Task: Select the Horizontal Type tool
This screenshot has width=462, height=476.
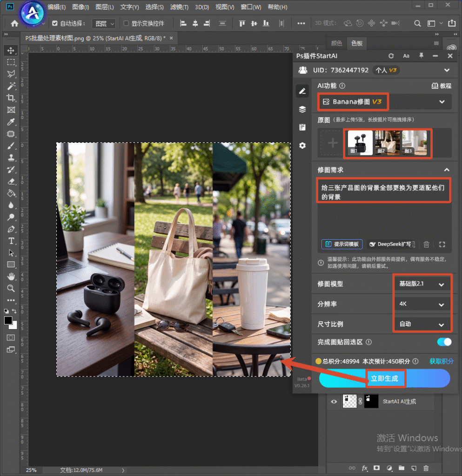Action: tap(11, 241)
